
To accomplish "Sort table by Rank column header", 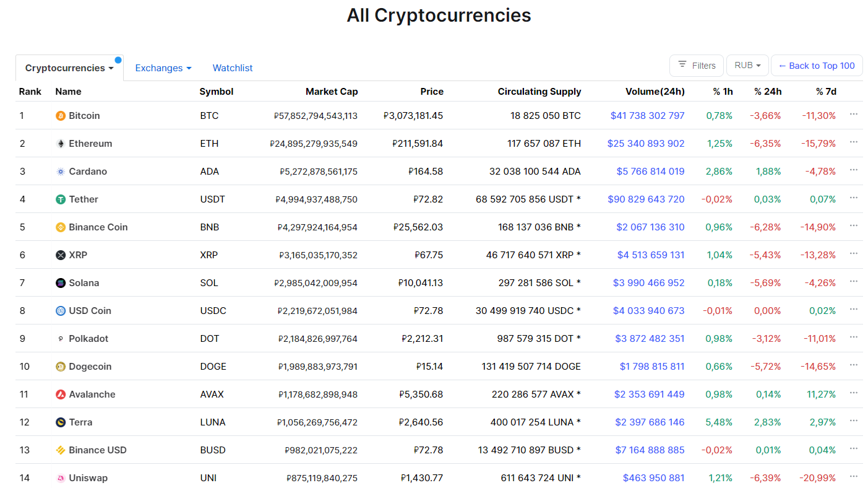I will pos(30,92).
